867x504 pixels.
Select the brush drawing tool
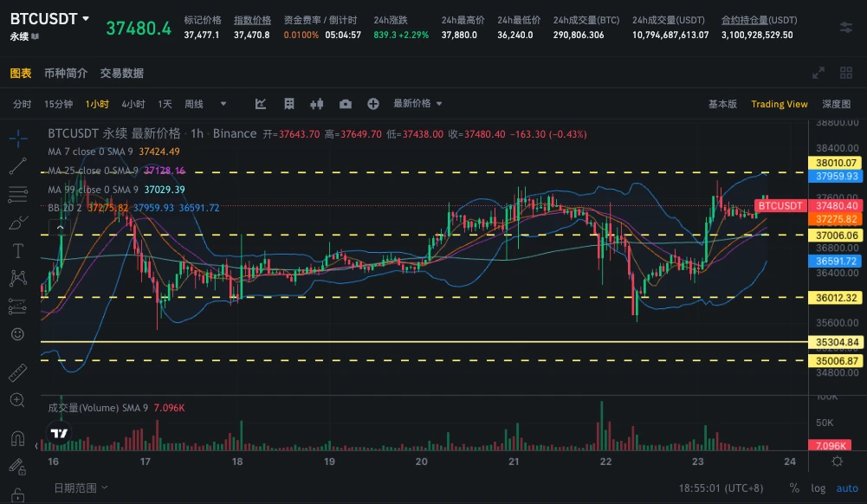tap(17, 223)
